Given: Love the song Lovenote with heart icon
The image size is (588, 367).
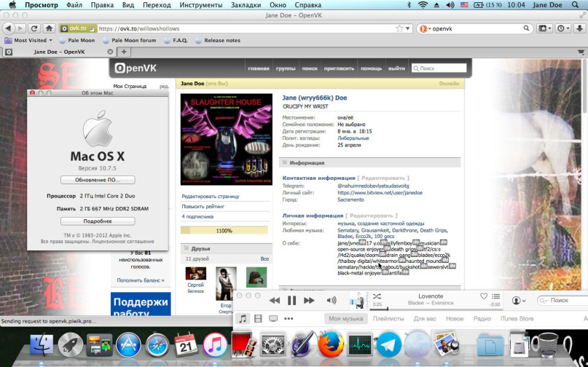Looking at the screenshot, I should pyautogui.click(x=484, y=296).
